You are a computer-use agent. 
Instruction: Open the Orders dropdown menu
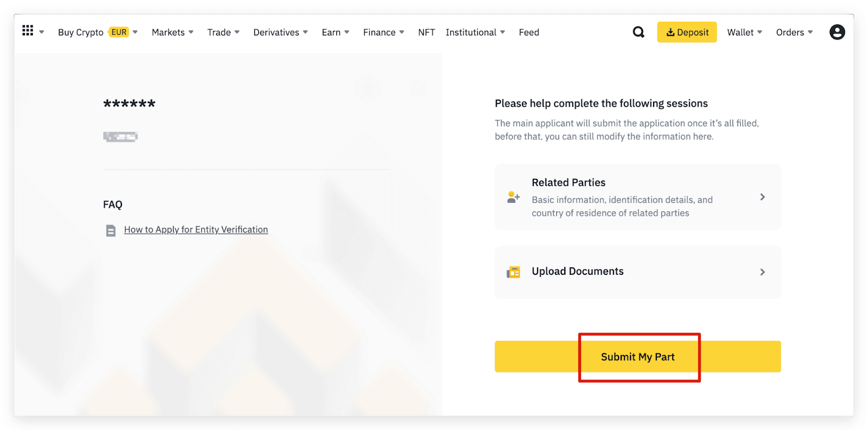794,33
